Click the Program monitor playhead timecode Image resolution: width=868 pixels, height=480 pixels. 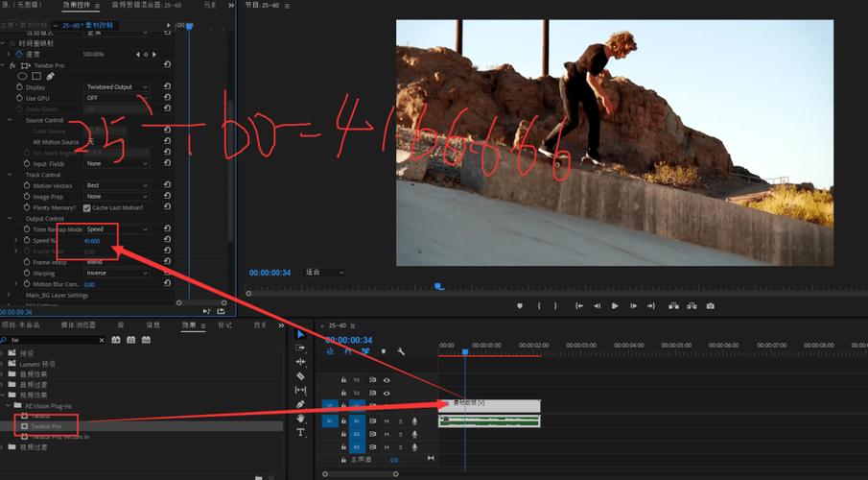270,273
